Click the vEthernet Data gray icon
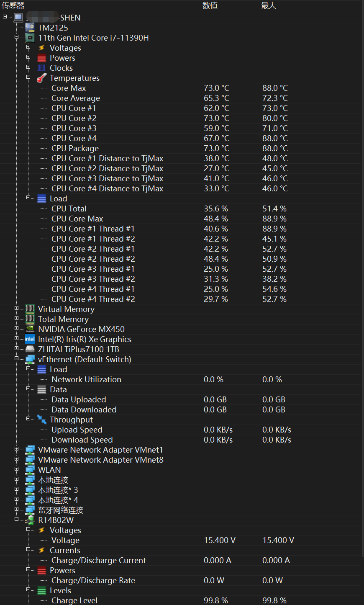The width and height of the screenshot is (364, 605). pos(41,389)
